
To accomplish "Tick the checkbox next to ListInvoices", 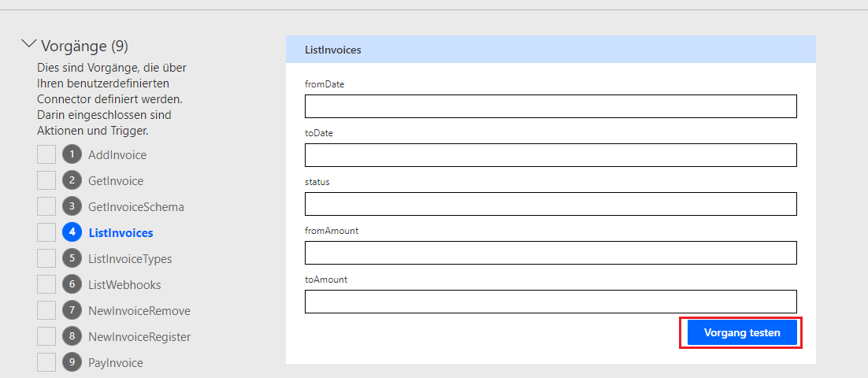I will tap(46, 232).
